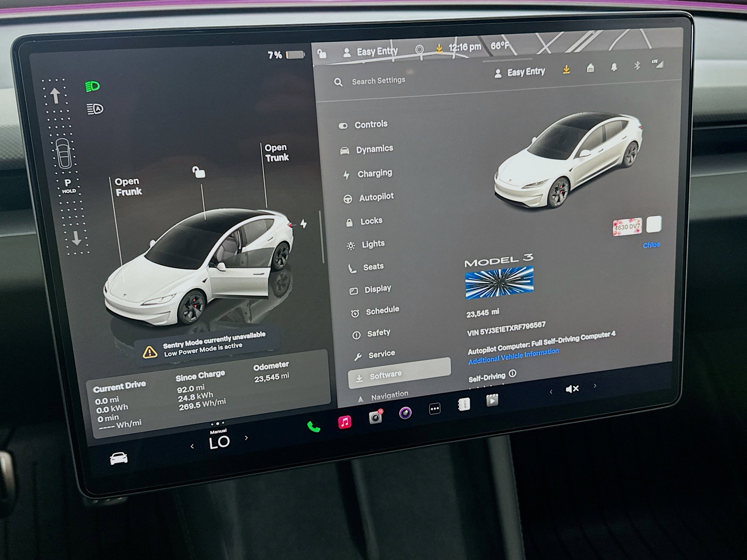Tap the top-view car icon on gear strip

[64, 153]
